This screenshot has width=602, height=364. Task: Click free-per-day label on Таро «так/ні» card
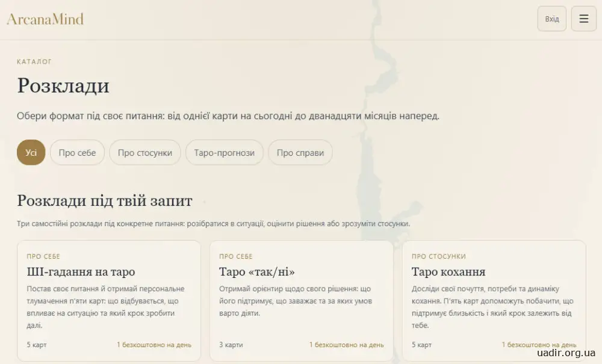pyautogui.click(x=346, y=344)
